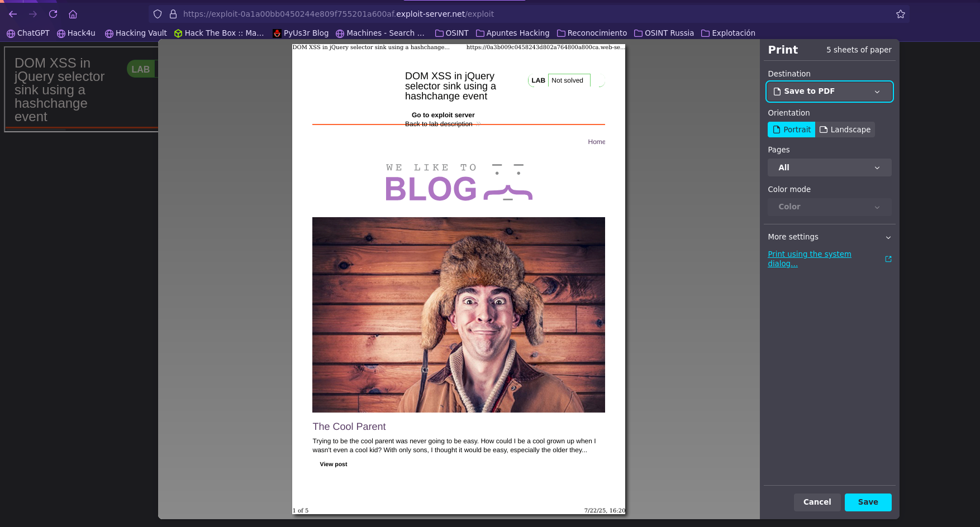Cancel the print dialog
The height and width of the screenshot is (527, 980).
tap(817, 502)
